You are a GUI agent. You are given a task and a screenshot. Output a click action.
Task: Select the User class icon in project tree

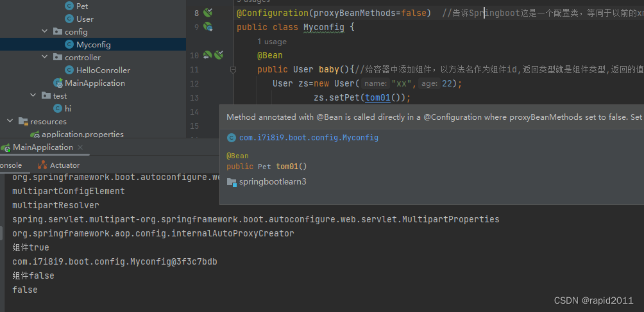pyautogui.click(x=69, y=19)
